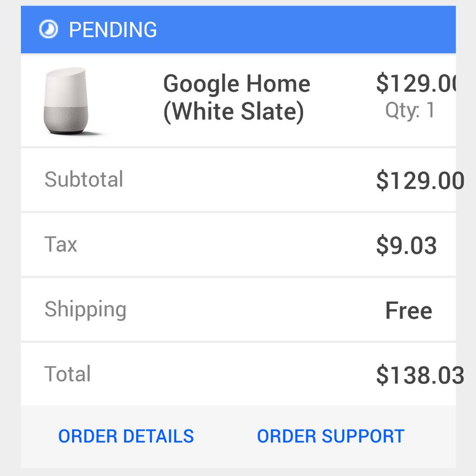Image resolution: width=476 pixels, height=476 pixels.
Task: Click the Subtotal label
Action: [84, 179]
